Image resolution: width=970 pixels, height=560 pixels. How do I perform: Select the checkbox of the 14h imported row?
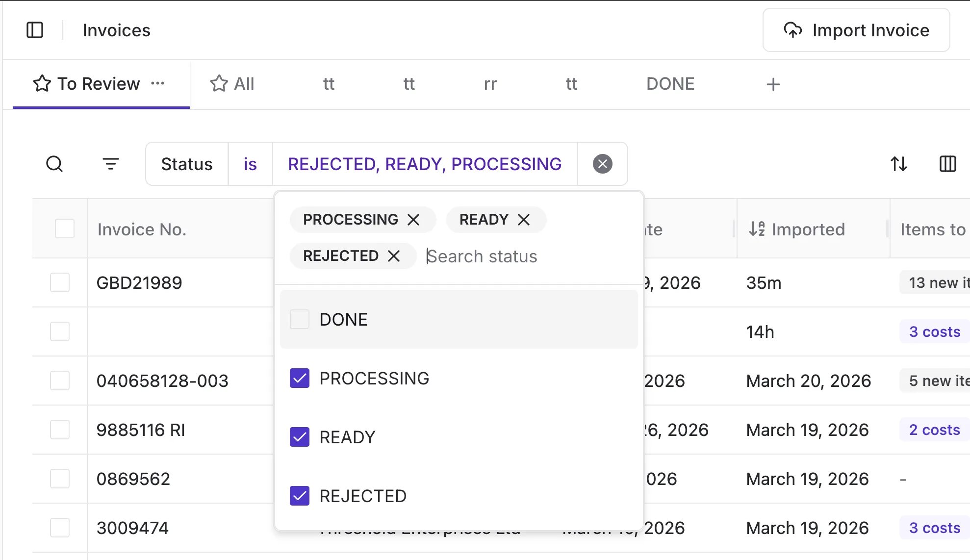pos(60,331)
